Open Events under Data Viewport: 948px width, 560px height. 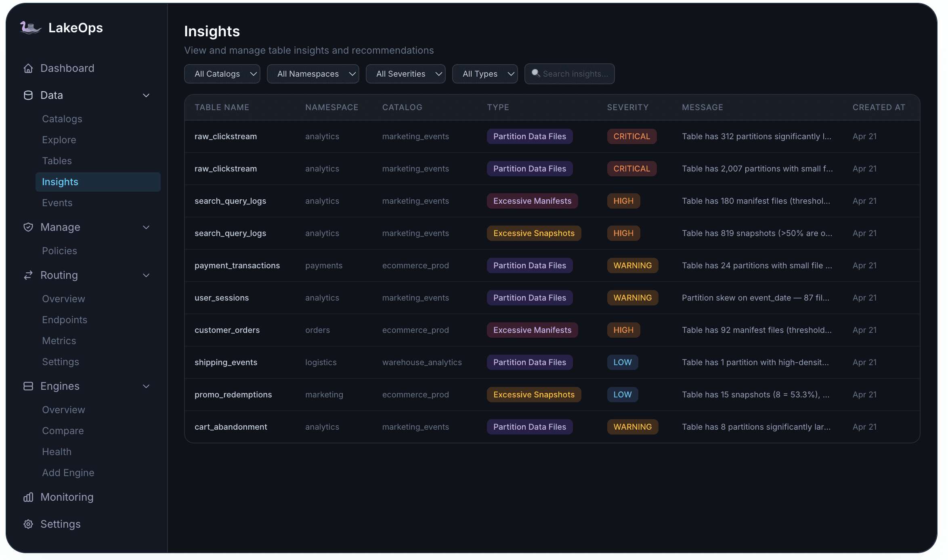click(57, 203)
